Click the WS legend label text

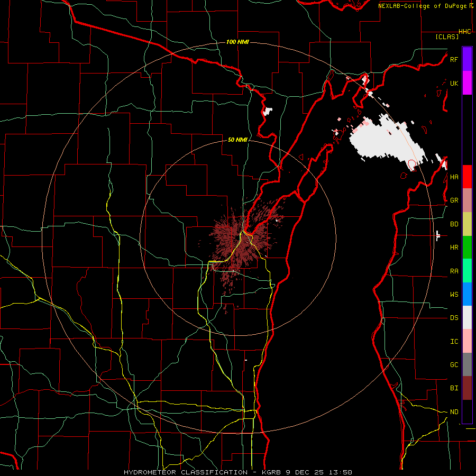(454, 295)
